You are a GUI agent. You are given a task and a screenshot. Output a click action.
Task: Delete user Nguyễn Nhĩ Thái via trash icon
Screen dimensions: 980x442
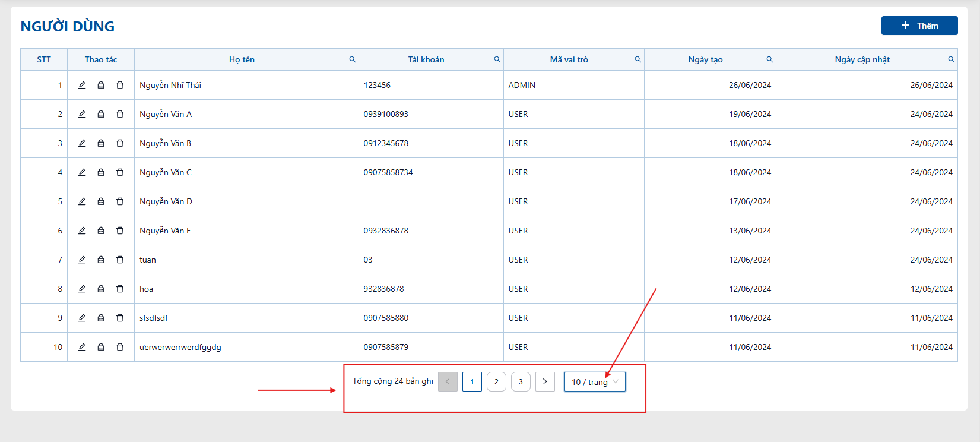pyautogui.click(x=120, y=85)
